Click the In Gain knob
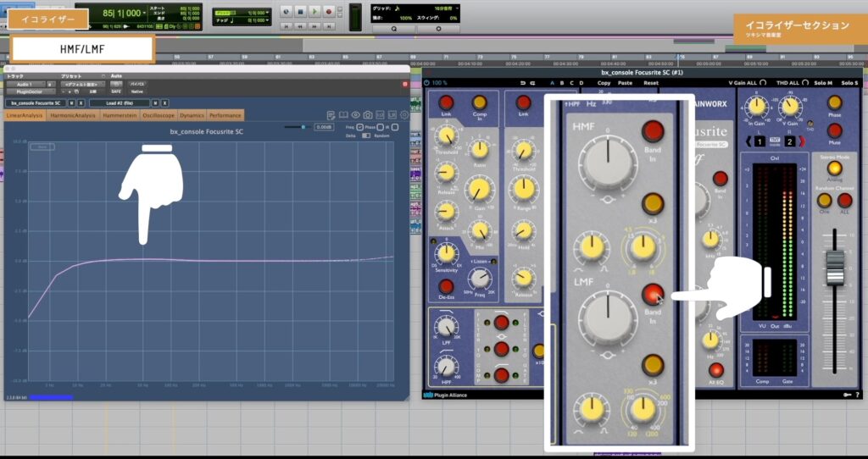The width and height of the screenshot is (868, 459). click(x=757, y=106)
